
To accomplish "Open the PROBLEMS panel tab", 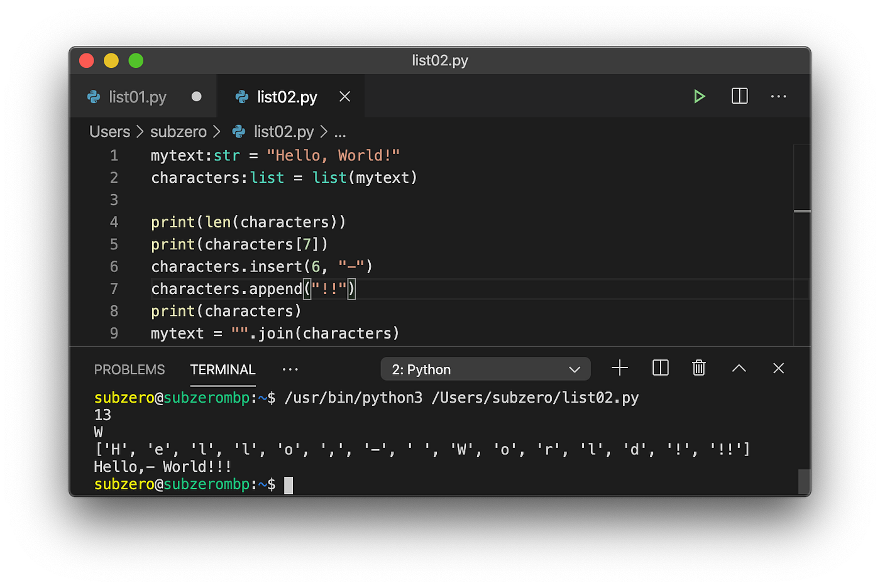I will tap(129, 369).
